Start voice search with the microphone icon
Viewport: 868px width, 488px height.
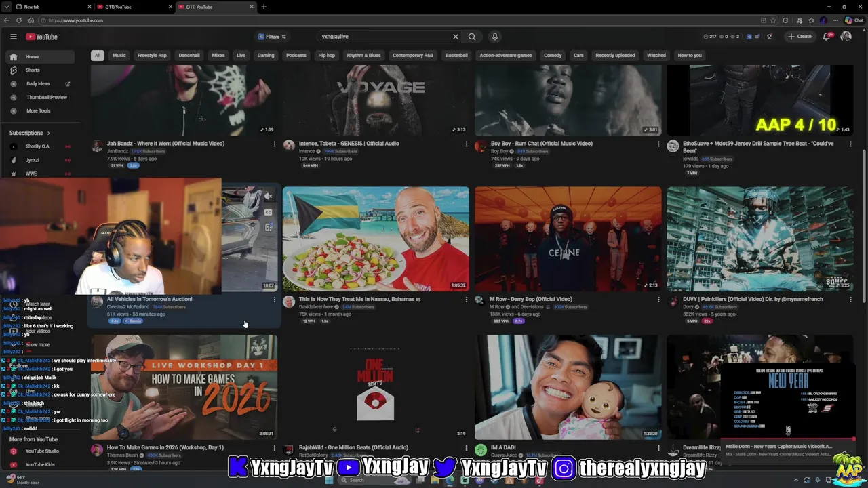click(495, 37)
